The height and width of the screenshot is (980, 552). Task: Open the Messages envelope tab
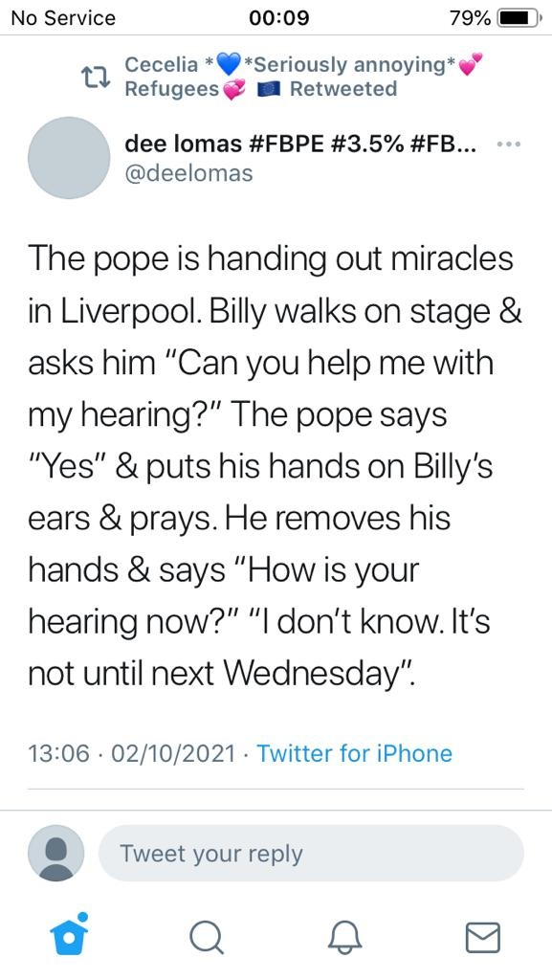coord(483,938)
